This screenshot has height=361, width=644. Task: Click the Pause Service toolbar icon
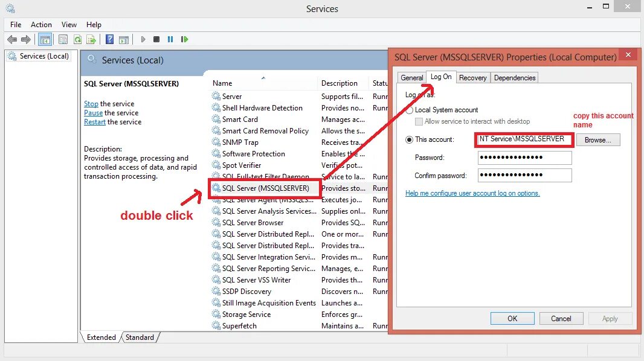click(x=170, y=39)
